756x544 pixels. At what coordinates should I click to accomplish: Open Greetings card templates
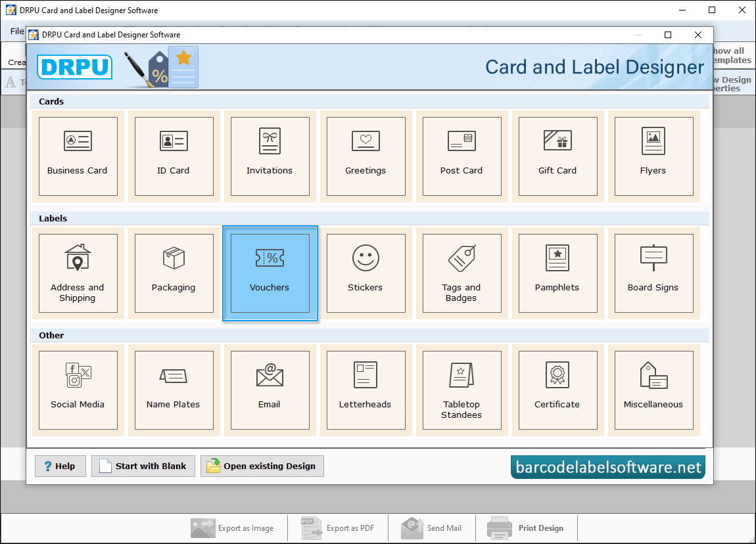(x=366, y=156)
